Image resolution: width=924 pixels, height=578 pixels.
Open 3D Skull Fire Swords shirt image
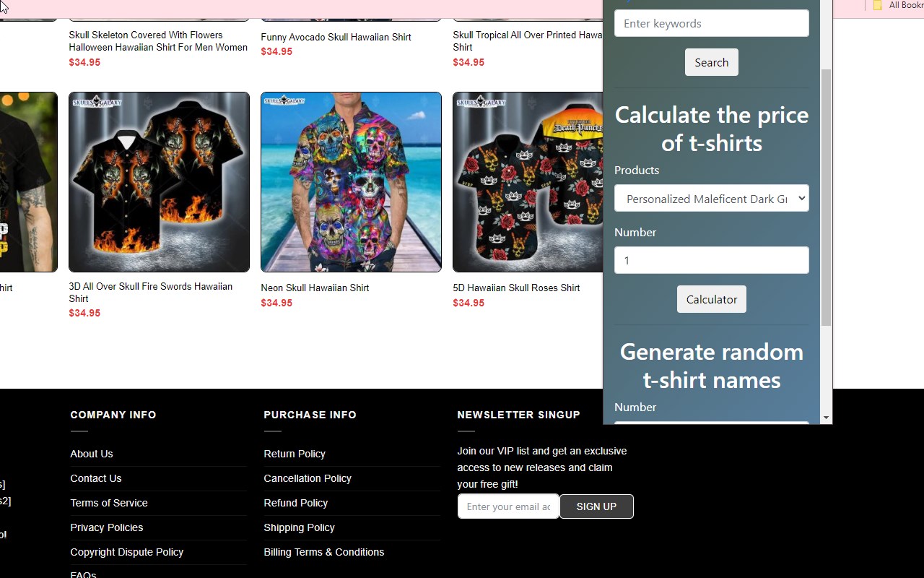click(159, 182)
